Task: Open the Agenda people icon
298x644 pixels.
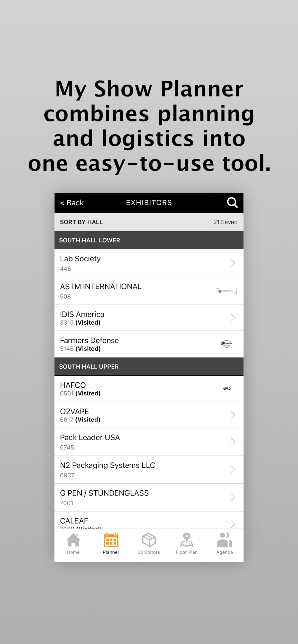Action: tap(224, 540)
